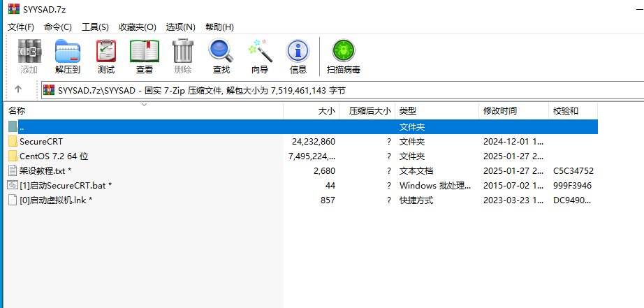
Task: Sort by the 校验和 column header
Action: pos(573,111)
